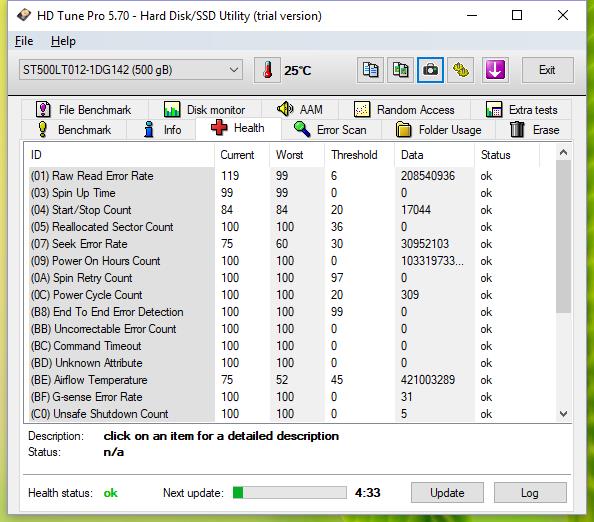The width and height of the screenshot is (594, 522).
Task: Open the Help menu
Action: point(63,41)
